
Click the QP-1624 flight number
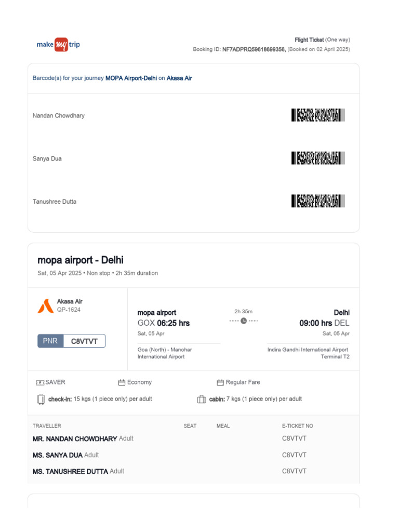point(69,310)
